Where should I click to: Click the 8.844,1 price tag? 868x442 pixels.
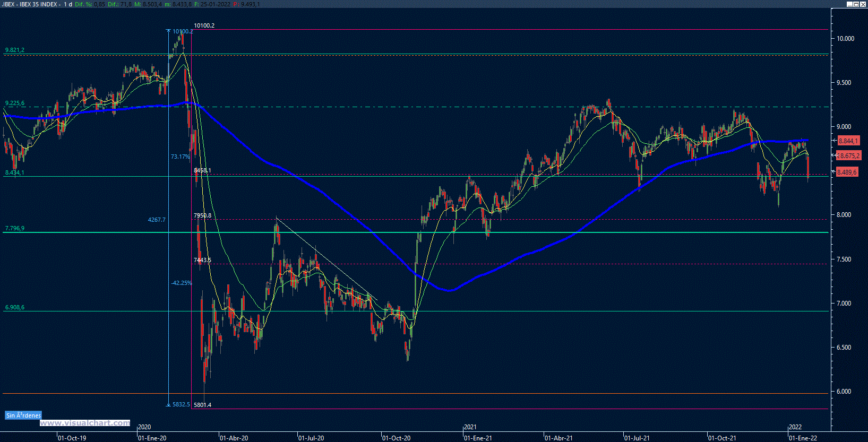[847, 141]
